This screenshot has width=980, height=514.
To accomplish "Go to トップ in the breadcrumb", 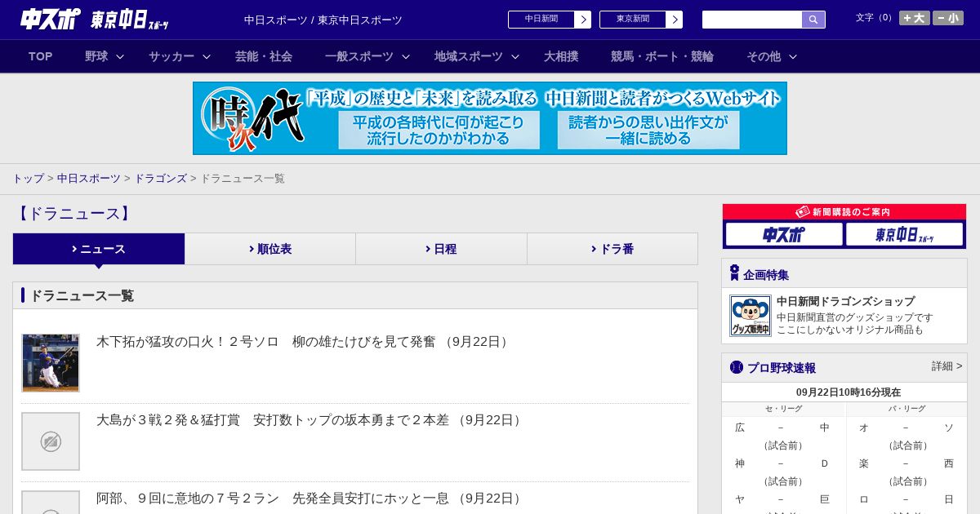I will (x=28, y=178).
